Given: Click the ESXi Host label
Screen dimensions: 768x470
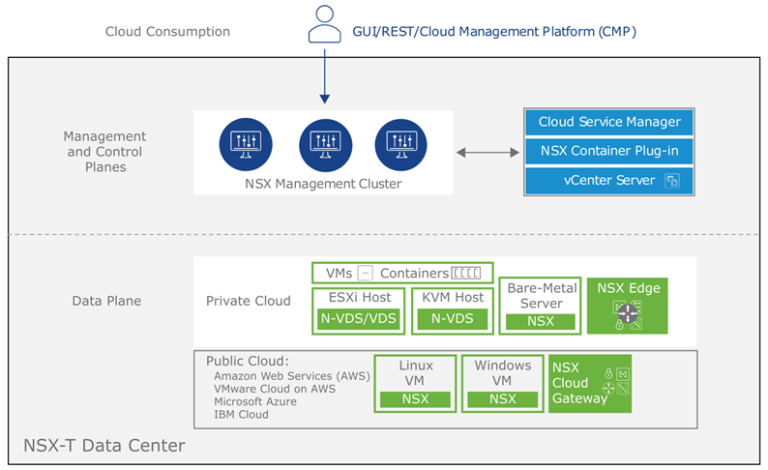Looking at the screenshot, I should coord(360,297).
